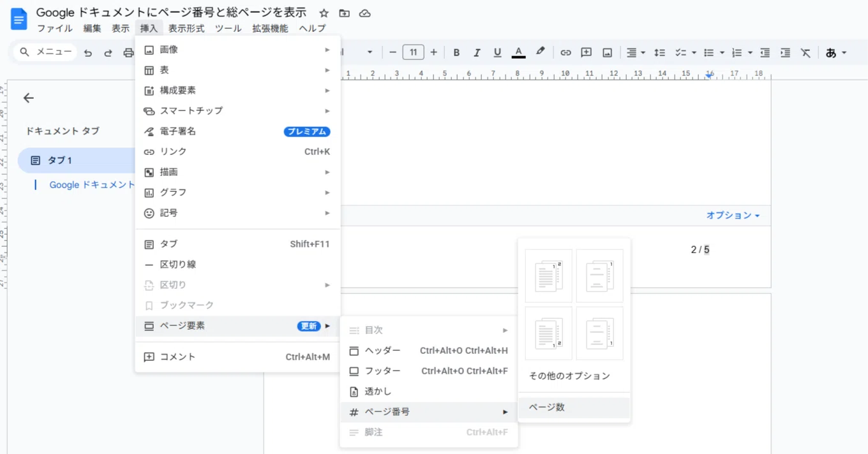Select ヘッダー in page elements submenu

(x=429, y=351)
